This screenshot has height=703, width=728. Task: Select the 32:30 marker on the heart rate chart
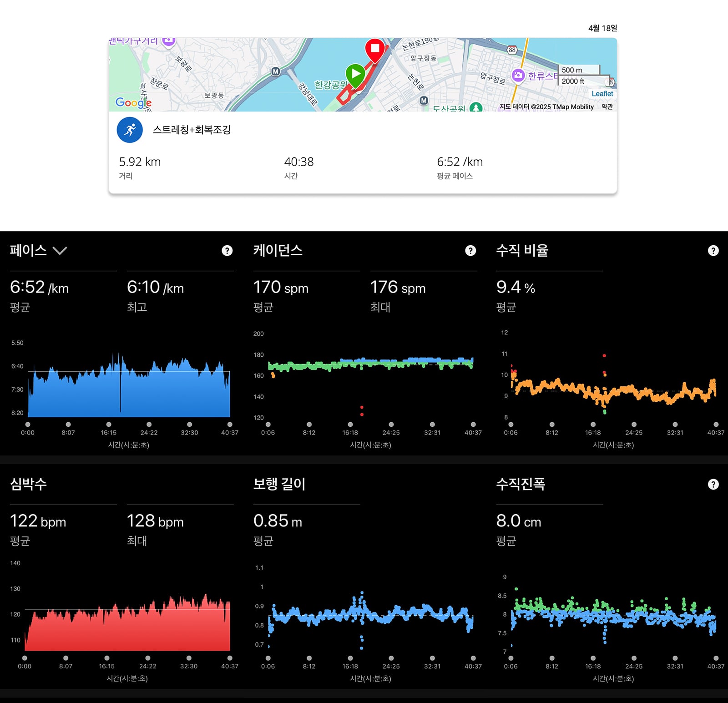click(x=189, y=658)
